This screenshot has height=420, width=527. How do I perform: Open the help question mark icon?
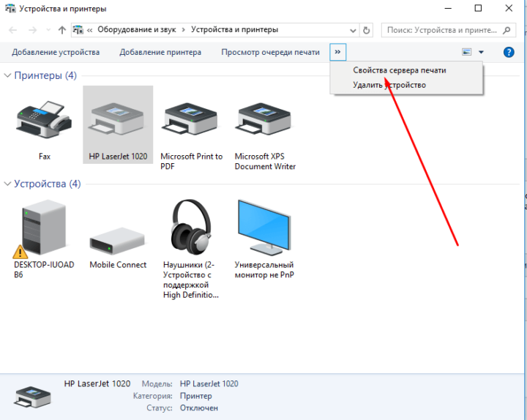(509, 53)
